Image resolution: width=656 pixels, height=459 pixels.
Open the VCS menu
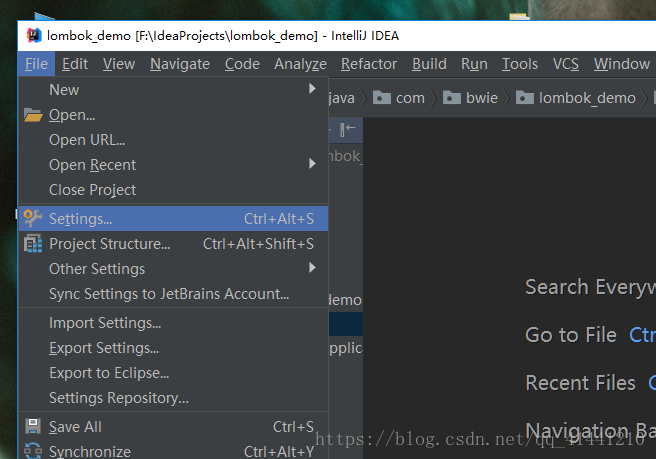tap(566, 64)
